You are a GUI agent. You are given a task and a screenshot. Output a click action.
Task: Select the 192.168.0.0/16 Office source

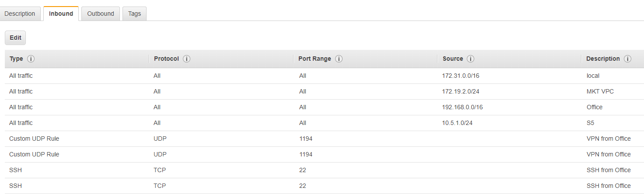click(x=462, y=107)
